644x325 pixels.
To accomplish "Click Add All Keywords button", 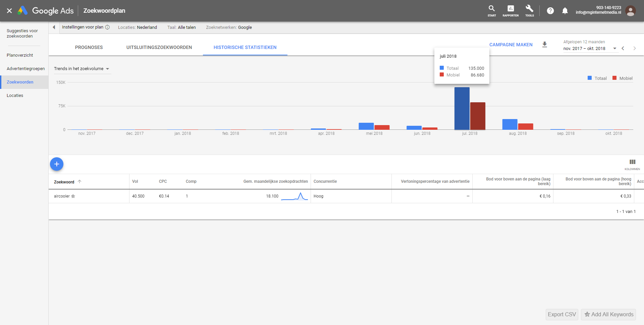I will [608, 314].
